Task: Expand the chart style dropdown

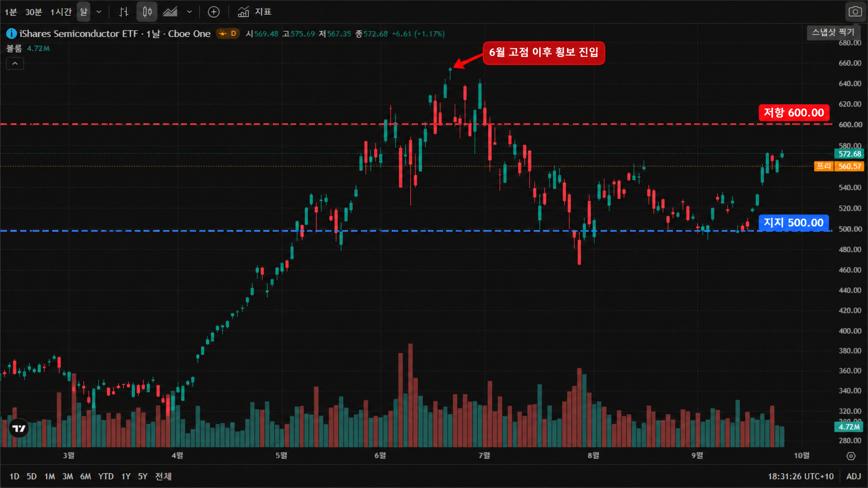Action: (x=189, y=12)
